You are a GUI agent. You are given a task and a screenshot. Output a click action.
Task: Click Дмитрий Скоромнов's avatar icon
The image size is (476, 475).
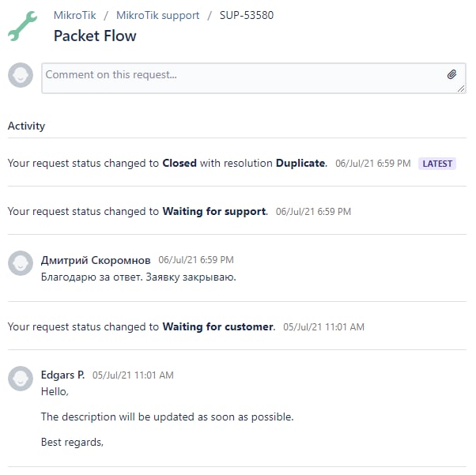(x=21, y=263)
